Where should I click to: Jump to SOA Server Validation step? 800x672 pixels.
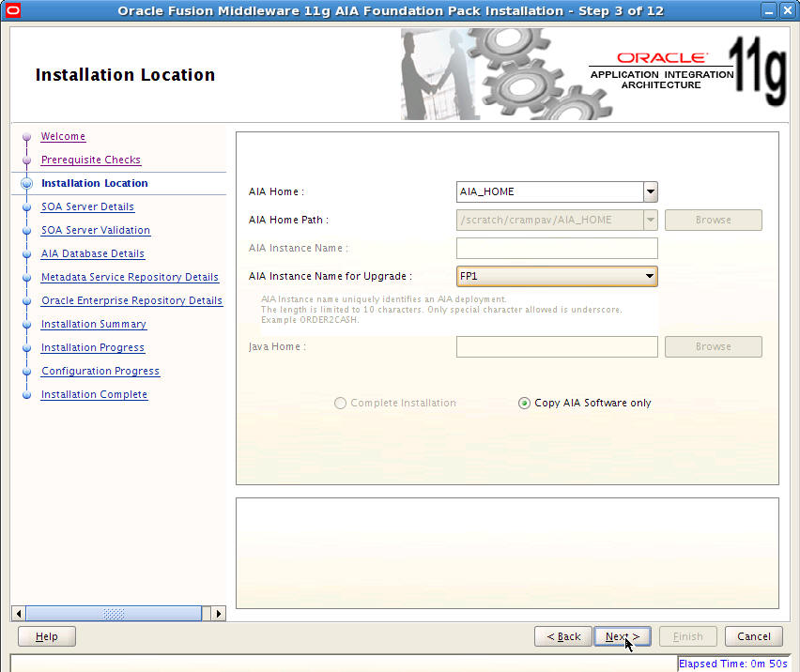click(x=96, y=231)
